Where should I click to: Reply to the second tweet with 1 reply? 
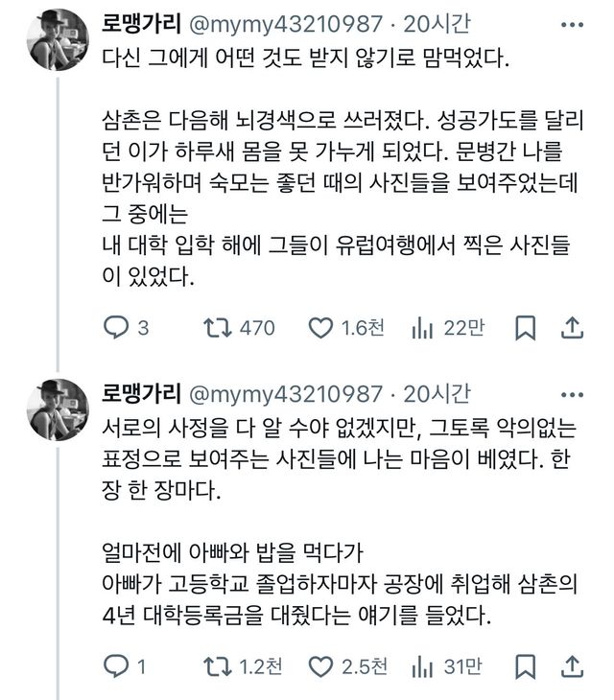(x=116, y=665)
